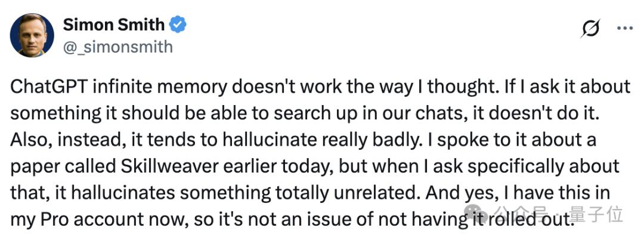This screenshot has height=240, width=644.
Task: Click the Grok slashed-circle icon
Action: (589, 29)
